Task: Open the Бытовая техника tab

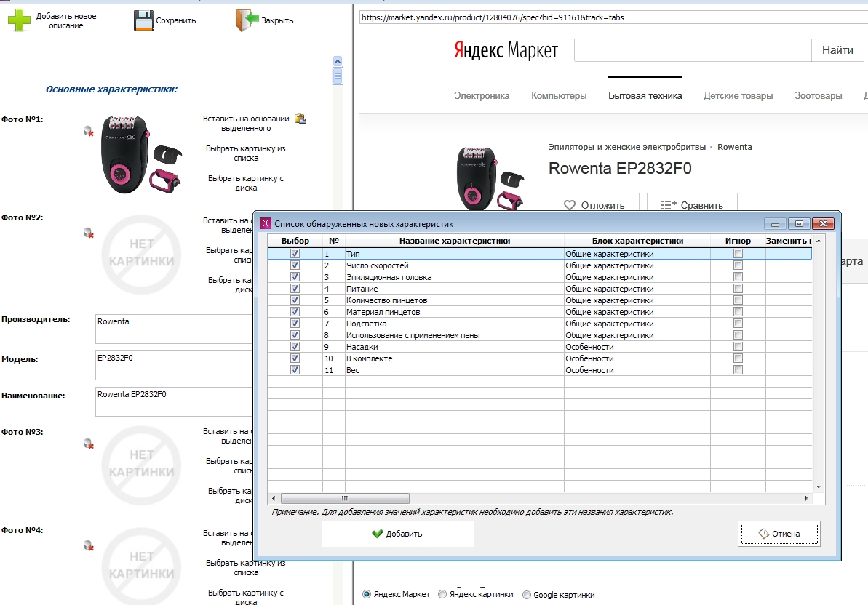Action: 645,96
